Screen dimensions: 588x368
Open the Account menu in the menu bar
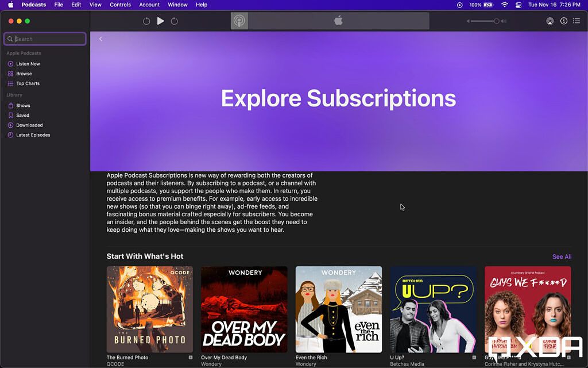pyautogui.click(x=149, y=5)
